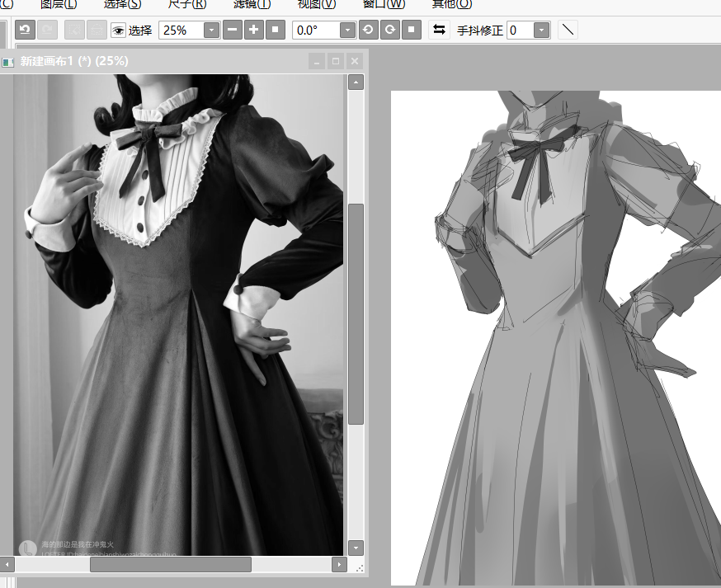Expand the 手抖修正 stabilizer dropdown
Image resolution: width=721 pixels, height=588 pixels.
point(541,31)
